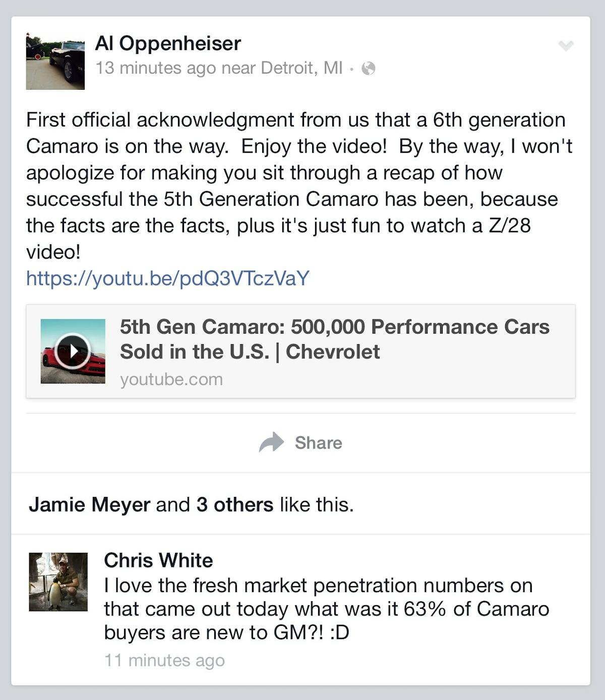Click the Detroit, MI location link
Viewport: 605px width, 700px height.
tap(301, 68)
